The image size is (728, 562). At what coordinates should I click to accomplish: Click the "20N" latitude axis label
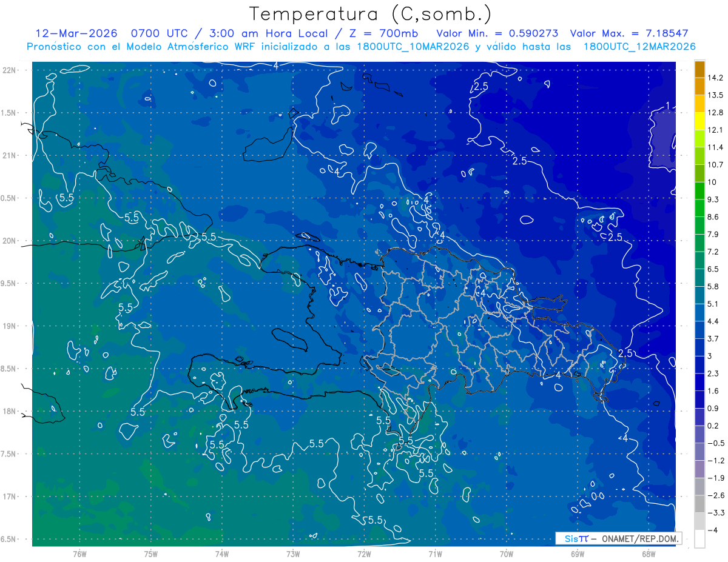pyautogui.click(x=9, y=241)
